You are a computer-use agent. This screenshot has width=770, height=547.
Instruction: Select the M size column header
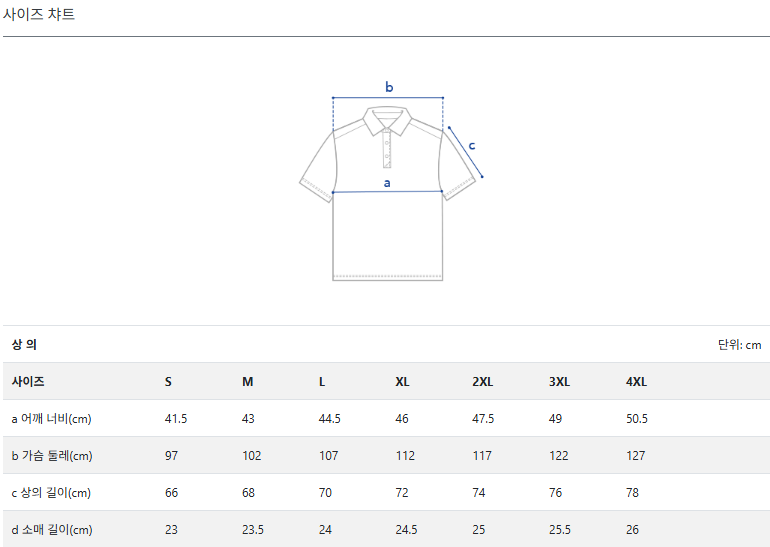[x=247, y=382]
